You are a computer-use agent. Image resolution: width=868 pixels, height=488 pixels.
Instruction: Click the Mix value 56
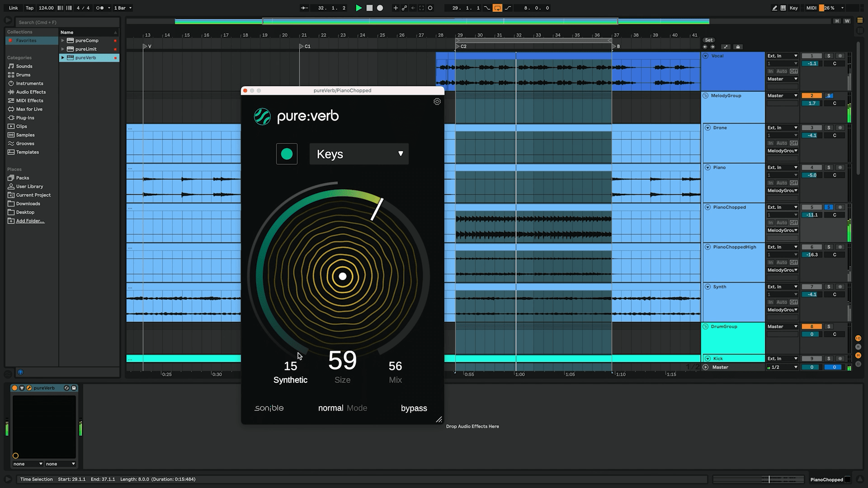[x=395, y=366]
